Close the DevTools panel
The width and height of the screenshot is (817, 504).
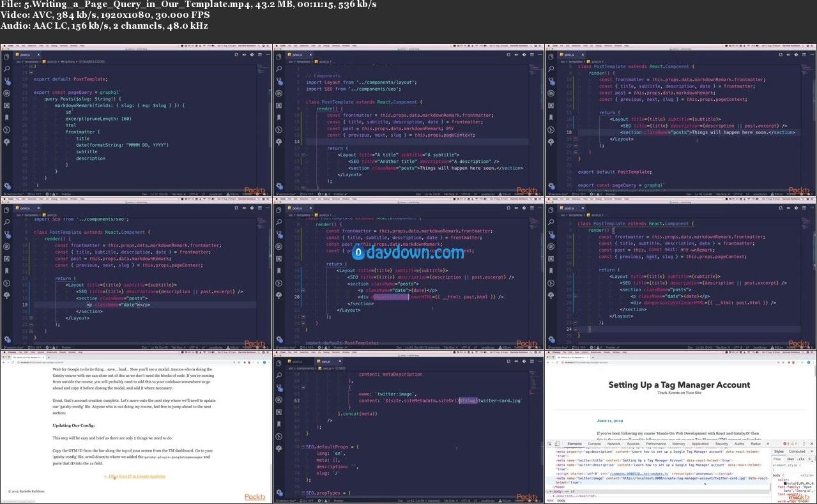[812, 443]
